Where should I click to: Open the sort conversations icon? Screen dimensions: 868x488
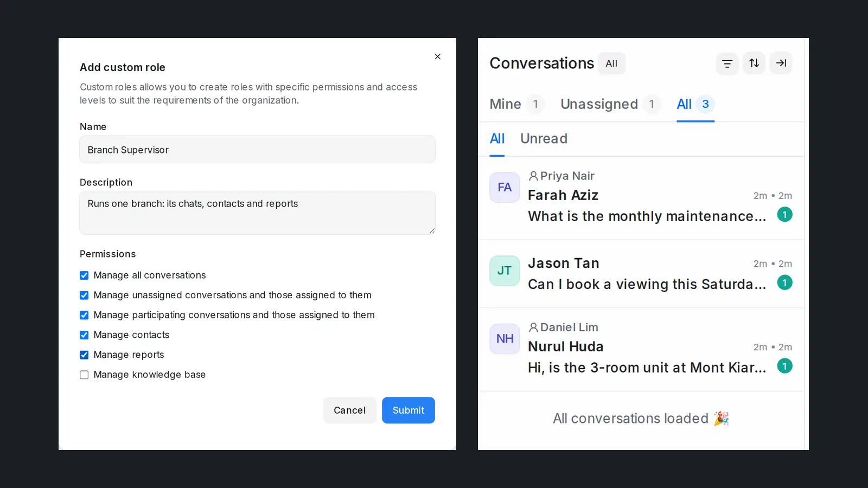point(754,63)
